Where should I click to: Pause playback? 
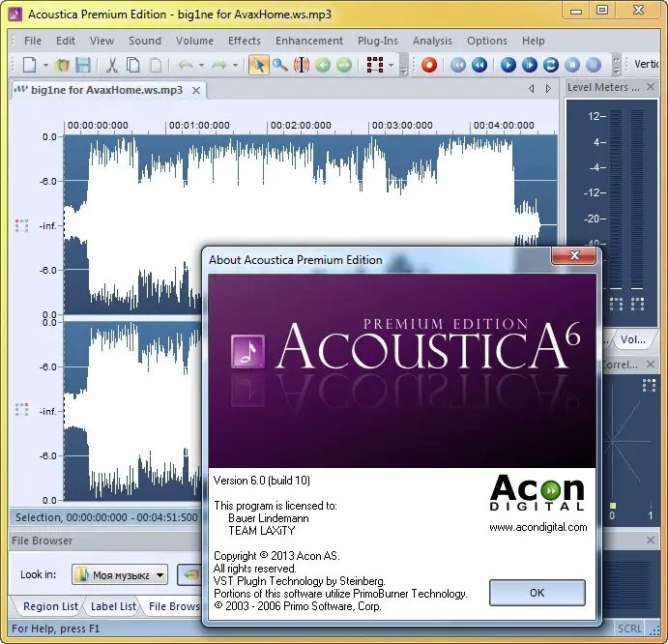[x=594, y=65]
